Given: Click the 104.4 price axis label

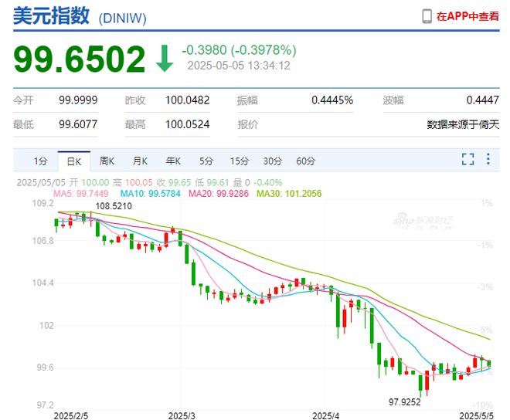Looking at the screenshot, I should [42, 283].
